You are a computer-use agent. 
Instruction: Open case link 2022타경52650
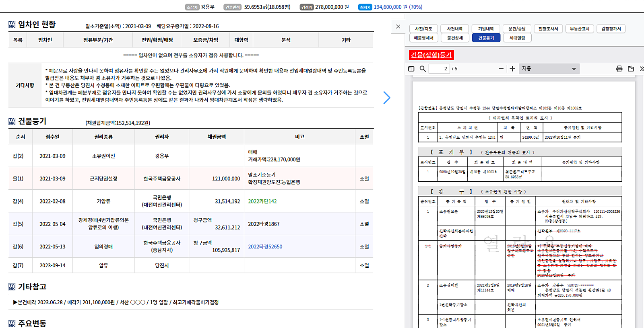pos(265,247)
